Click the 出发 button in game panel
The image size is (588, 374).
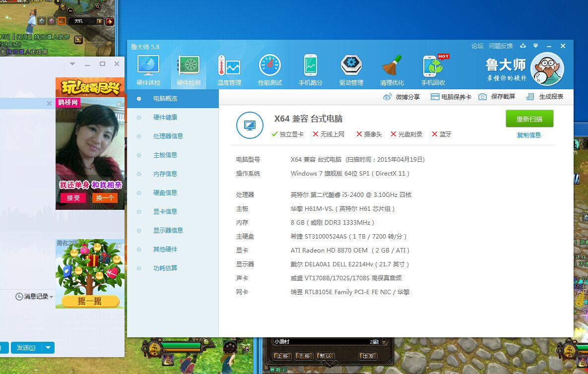click(368, 356)
